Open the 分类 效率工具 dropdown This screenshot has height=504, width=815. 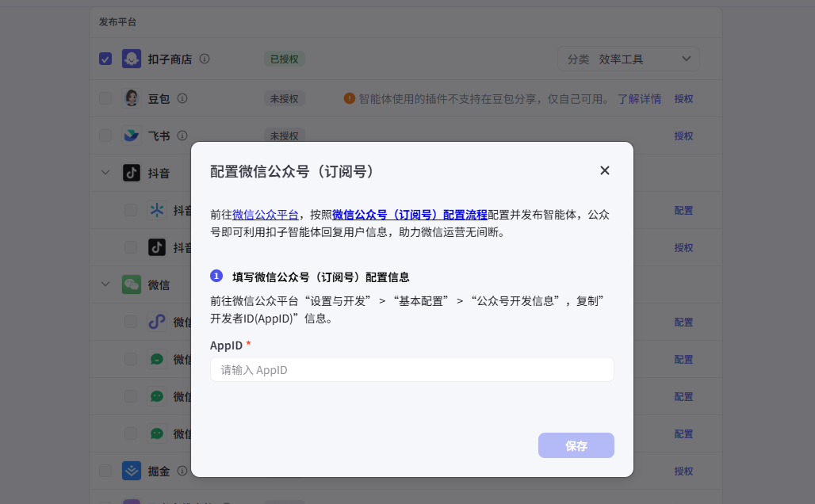click(629, 59)
